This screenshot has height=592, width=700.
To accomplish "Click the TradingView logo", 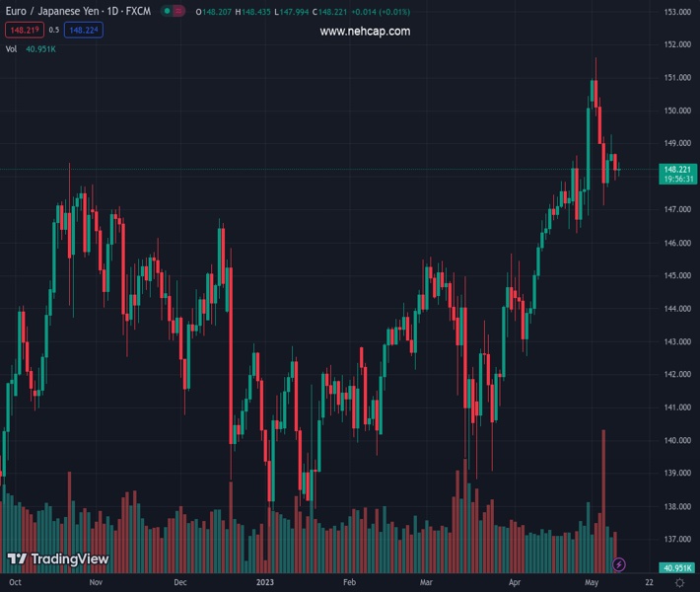I will [x=57, y=559].
